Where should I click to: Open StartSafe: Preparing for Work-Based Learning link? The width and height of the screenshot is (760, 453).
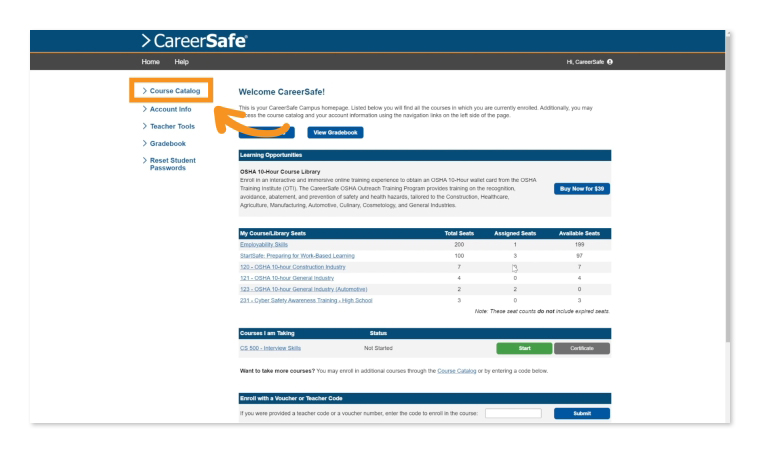[x=297, y=256]
